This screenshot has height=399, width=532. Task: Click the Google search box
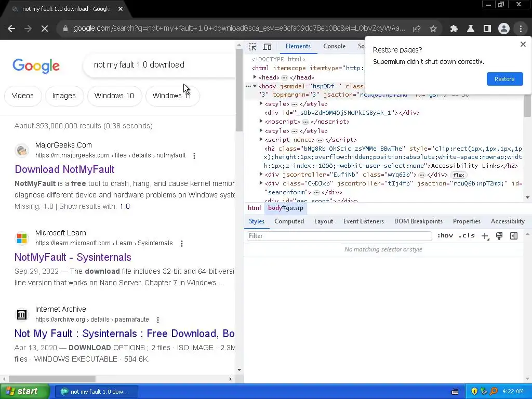(159, 65)
